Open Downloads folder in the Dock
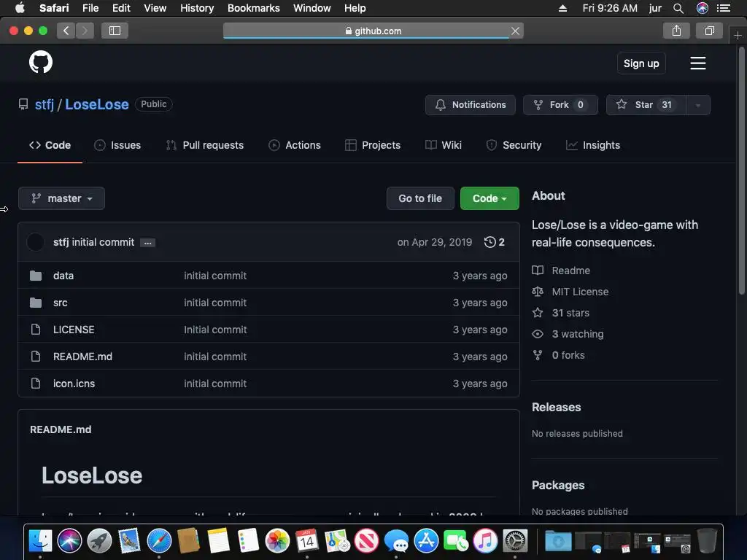Viewport: 747px width, 560px height. 558,541
